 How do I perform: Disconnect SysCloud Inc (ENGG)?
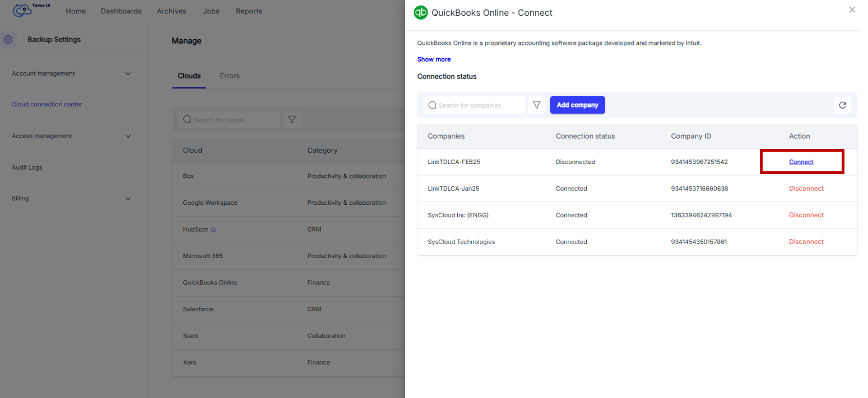pyautogui.click(x=806, y=215)
